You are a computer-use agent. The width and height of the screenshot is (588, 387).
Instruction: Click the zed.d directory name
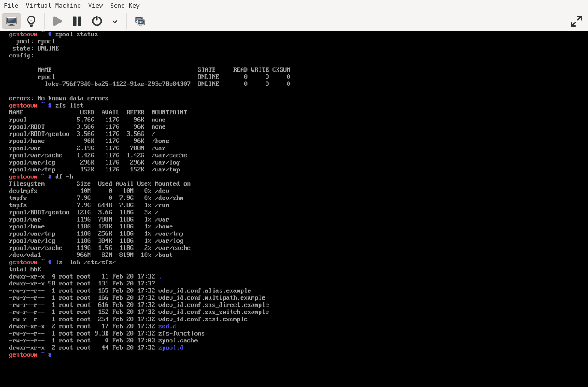point(167,326)
